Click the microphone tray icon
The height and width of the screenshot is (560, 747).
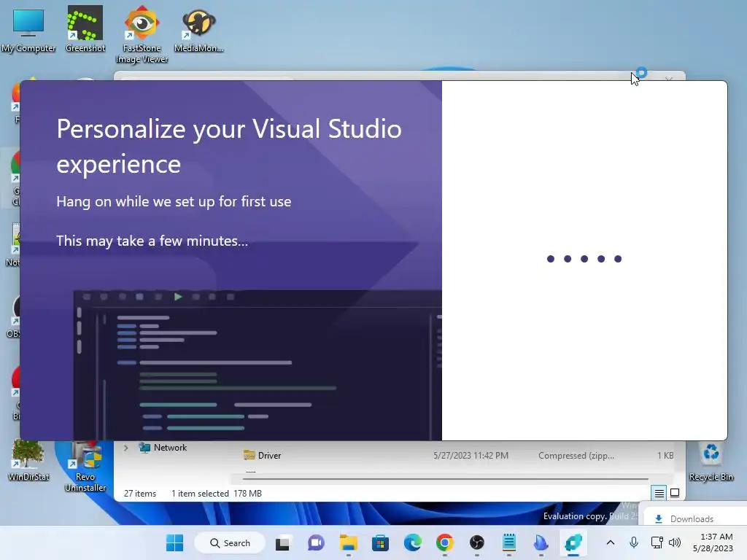(634, 542)
